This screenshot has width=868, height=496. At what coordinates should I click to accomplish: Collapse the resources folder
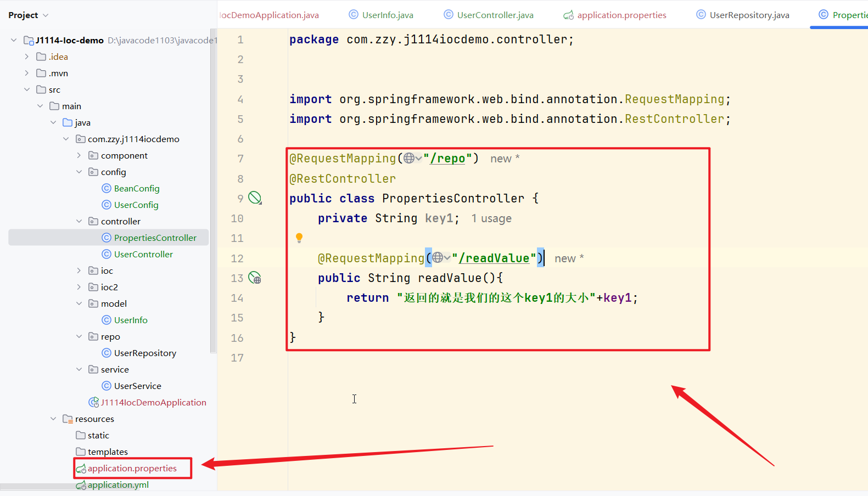click(x=53, y=419)
